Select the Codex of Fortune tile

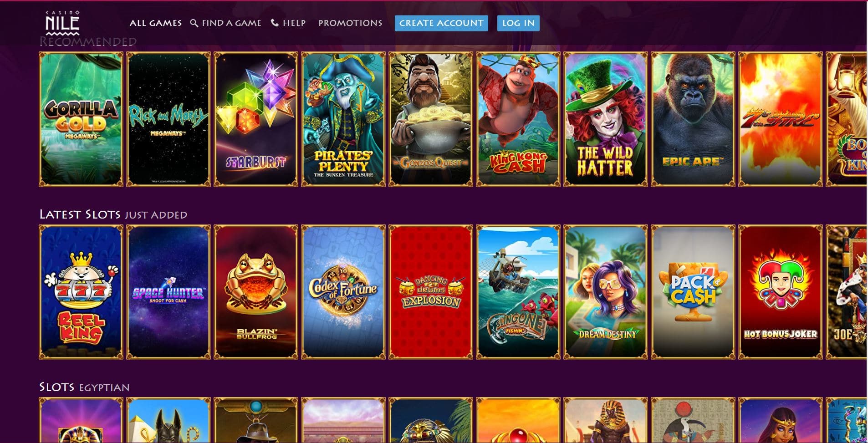343,292
